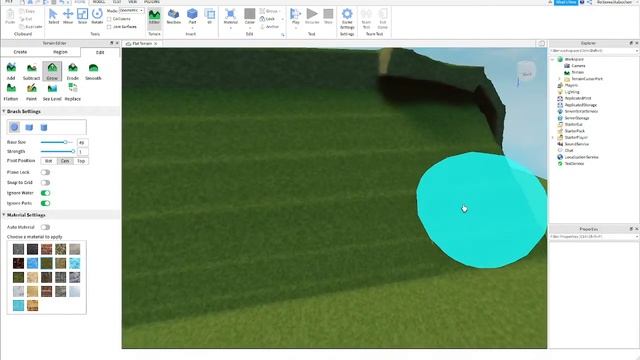This screenshot has height=360, width=640.
Task: Insert a Part from ribbon
Action: tap(192, 17)
